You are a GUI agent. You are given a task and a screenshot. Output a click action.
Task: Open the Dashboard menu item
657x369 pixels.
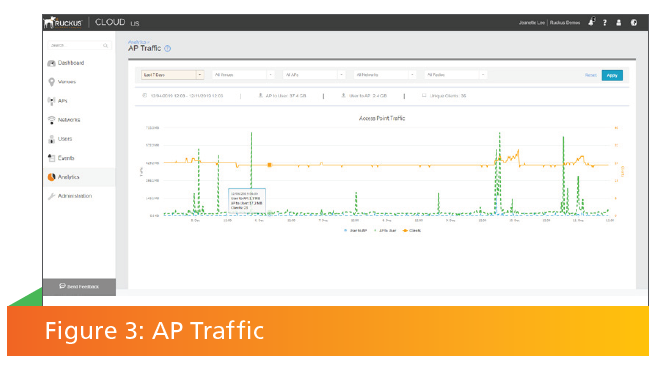(79, 63)
